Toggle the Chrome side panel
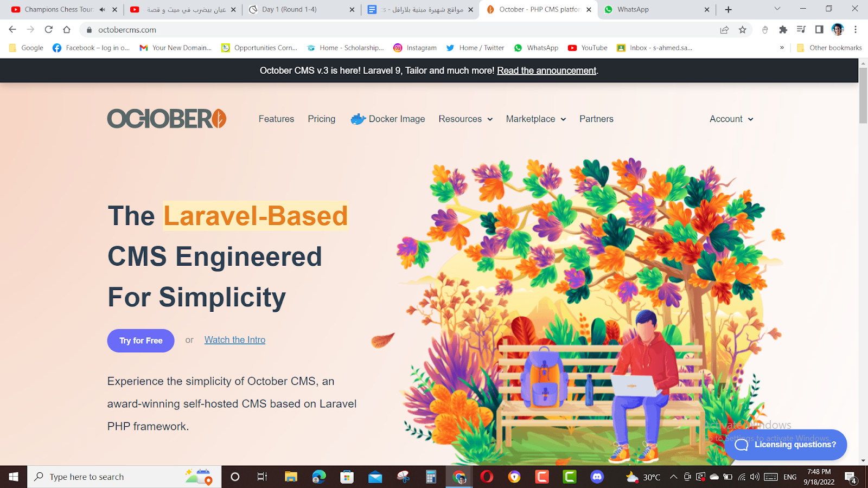This screenshot has height=488, width=868. (819, 30)
